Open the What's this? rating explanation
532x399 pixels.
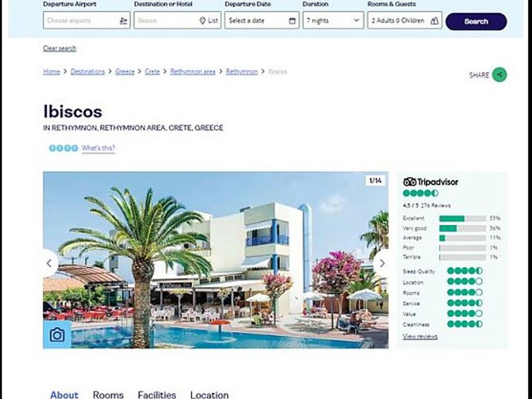point(98,148)
